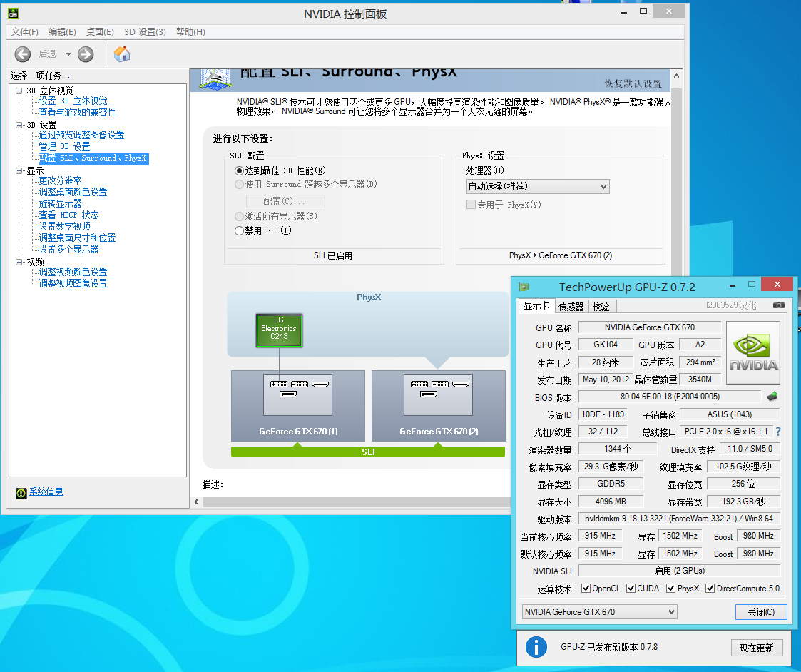Image resolution: width=801 pixels, height=672 pixels.
Task: Open 调整视频图像设置 page
Action: pos(73,284)
